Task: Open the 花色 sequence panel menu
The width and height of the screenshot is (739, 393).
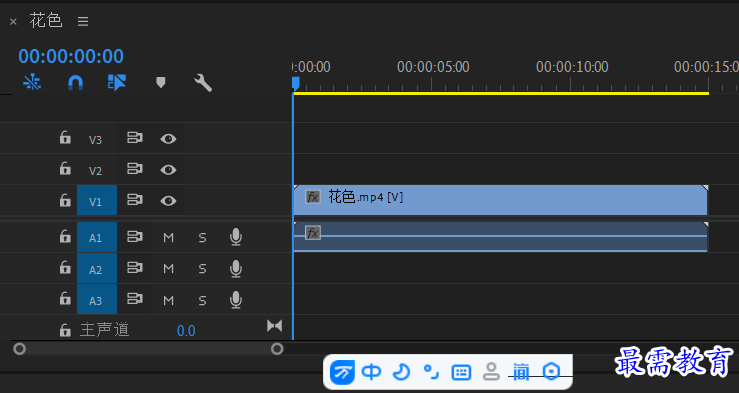Action: coord(83,21)
